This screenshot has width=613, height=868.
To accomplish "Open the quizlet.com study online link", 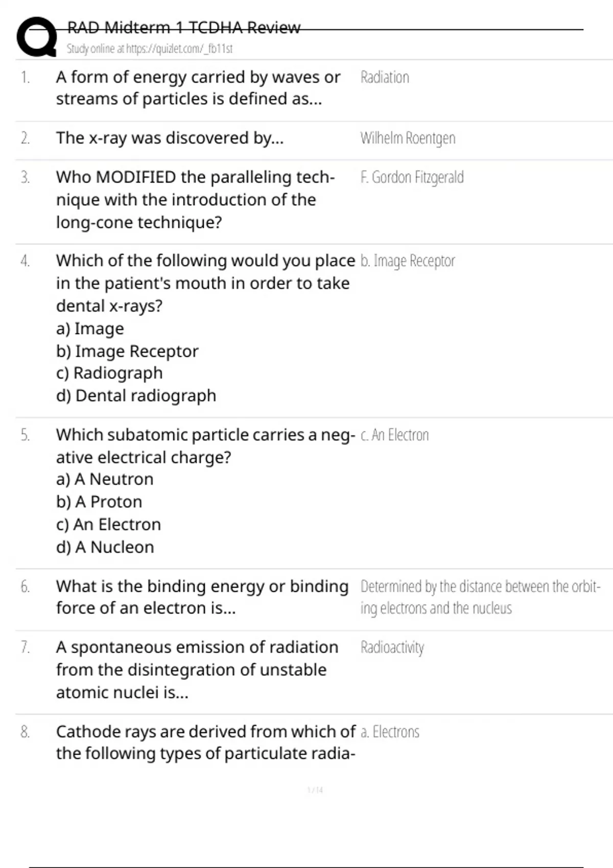I will click(149, 49).
